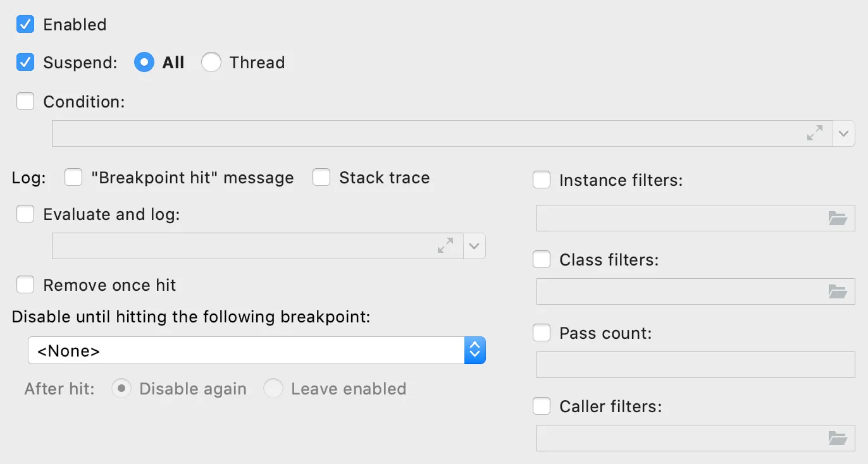
Task: Click the expand icon in Evaluate and log field
Action: pos(445,246)
